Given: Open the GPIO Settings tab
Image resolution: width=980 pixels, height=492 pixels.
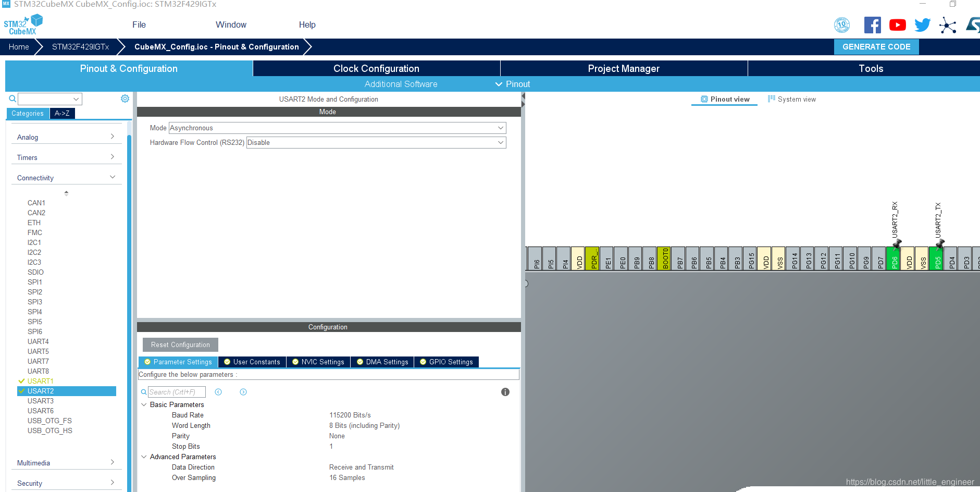Looking at the screenshot, I should tap(446, 362).
